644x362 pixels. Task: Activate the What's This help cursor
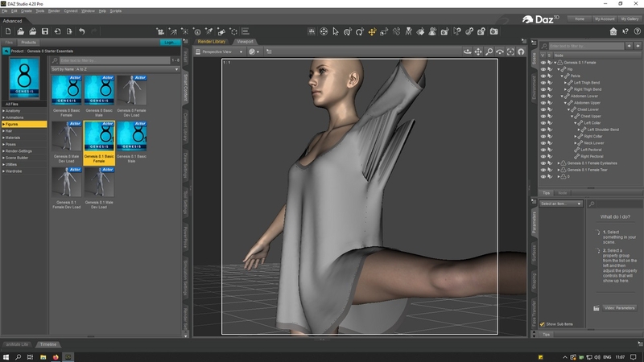(x=625, y=31)
